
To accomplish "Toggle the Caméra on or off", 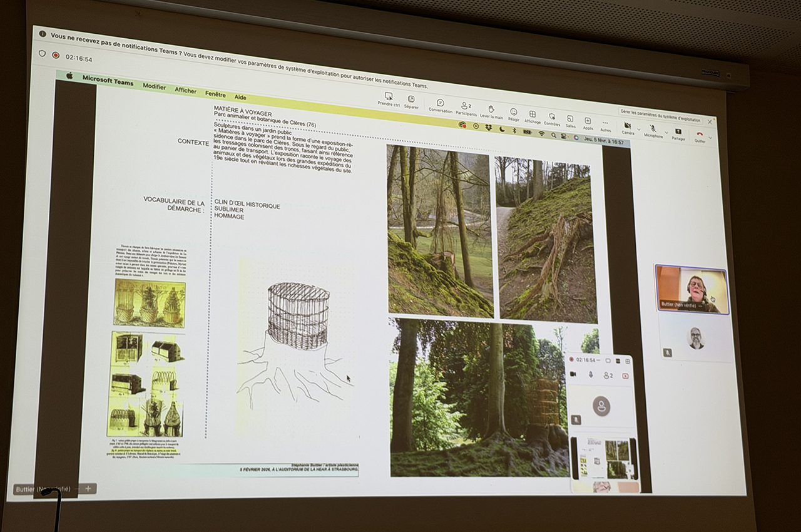I will (628, 125).
